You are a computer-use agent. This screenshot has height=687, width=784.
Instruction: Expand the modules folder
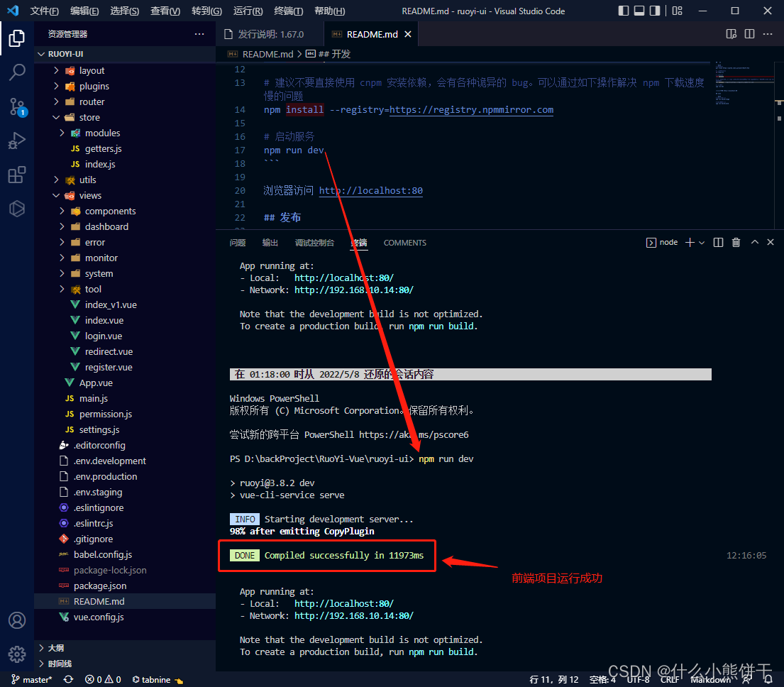(x=125, y=133)
